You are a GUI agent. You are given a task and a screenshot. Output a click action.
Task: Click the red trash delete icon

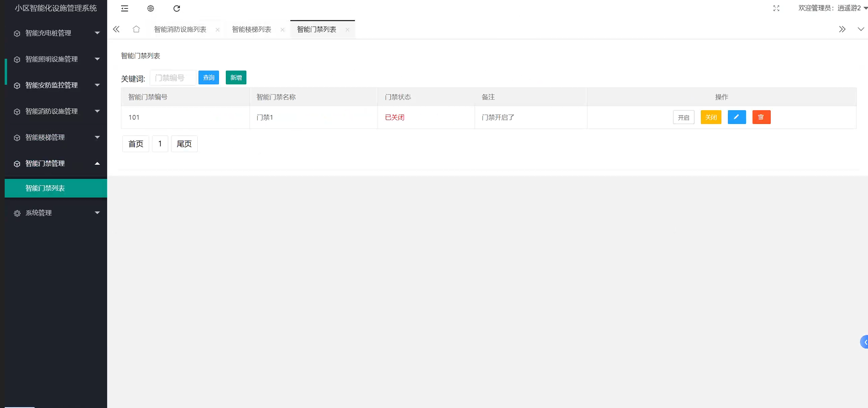pos(761,117)
